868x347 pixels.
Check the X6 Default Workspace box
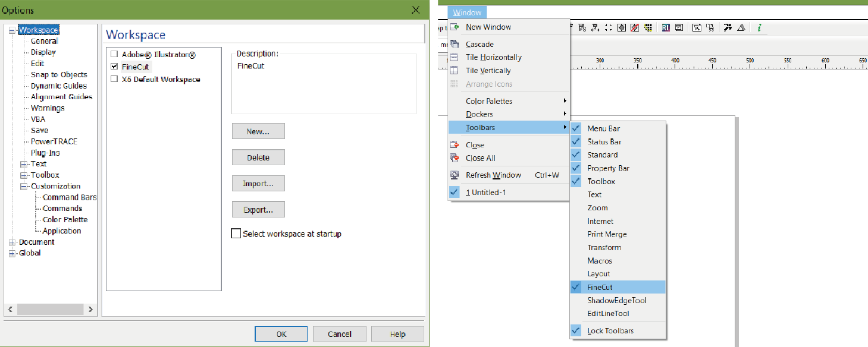[x=114, y=80]
